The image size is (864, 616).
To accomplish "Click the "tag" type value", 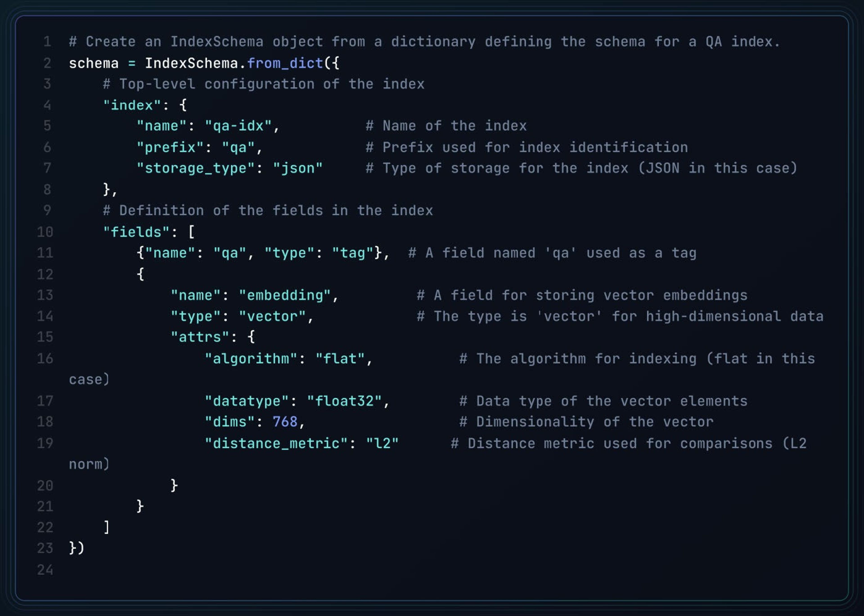I will coord(353,253).
